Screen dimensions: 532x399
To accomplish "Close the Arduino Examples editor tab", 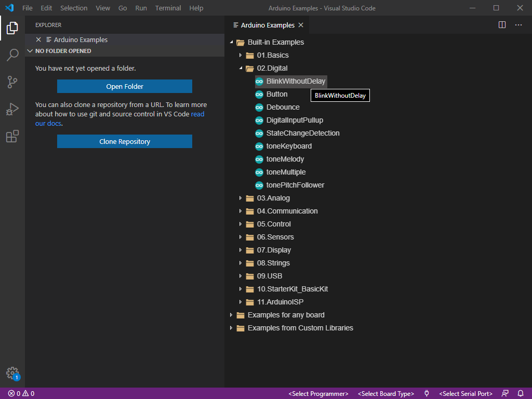I will coord(301,25).
